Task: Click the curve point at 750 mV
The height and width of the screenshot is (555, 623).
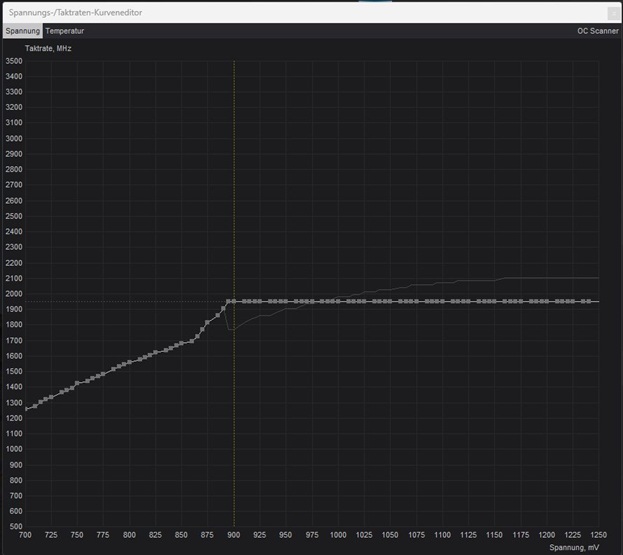Action: [x=78, y=383]
